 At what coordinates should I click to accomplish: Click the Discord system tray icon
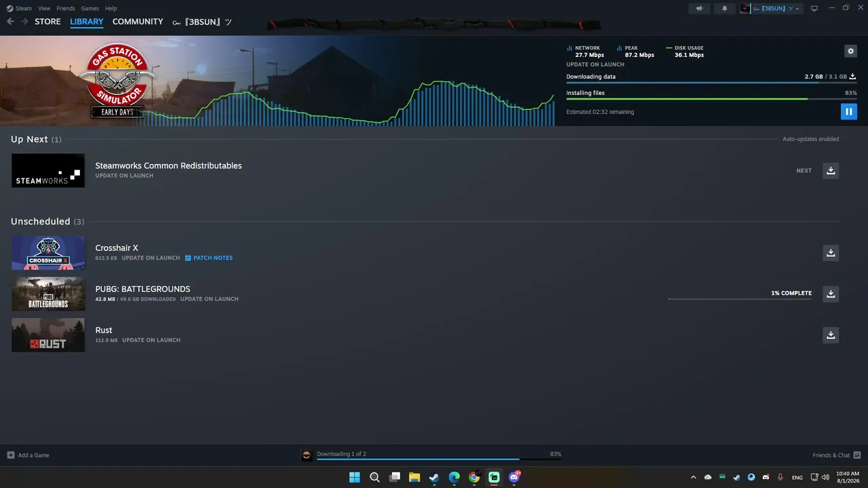[x=766, y=477]
